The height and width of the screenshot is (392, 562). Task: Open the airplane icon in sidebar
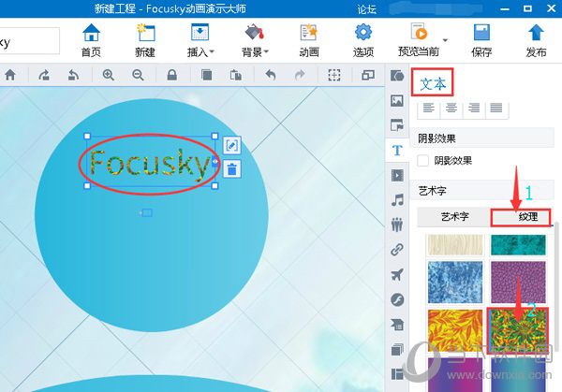(397, 274)
